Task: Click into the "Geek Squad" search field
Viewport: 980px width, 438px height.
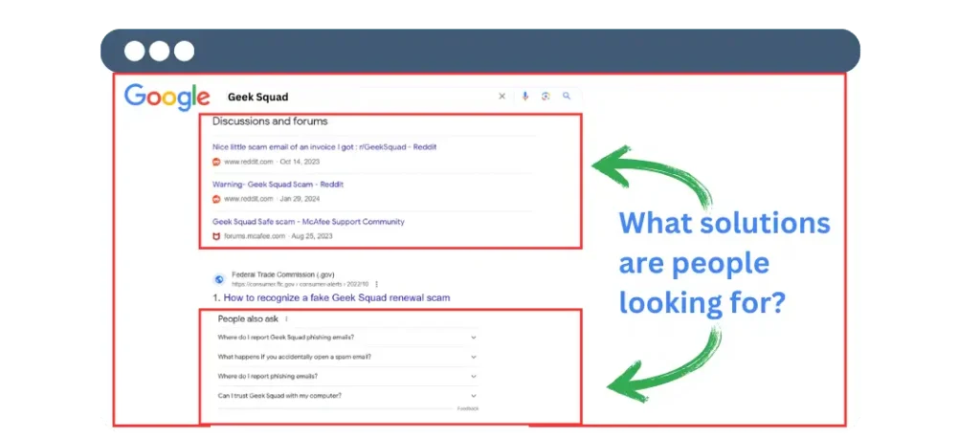Action: click(354, 97)
